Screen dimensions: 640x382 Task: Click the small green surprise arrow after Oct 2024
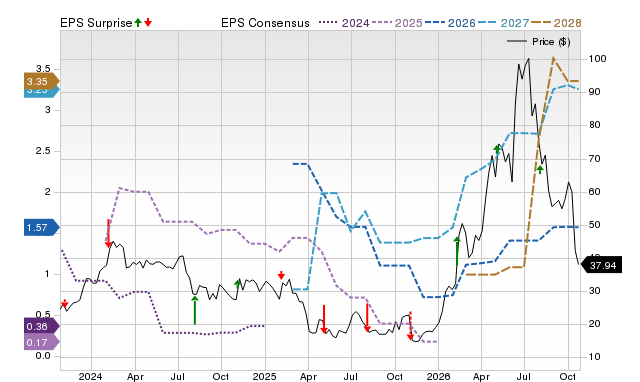(x=238, y=284)
